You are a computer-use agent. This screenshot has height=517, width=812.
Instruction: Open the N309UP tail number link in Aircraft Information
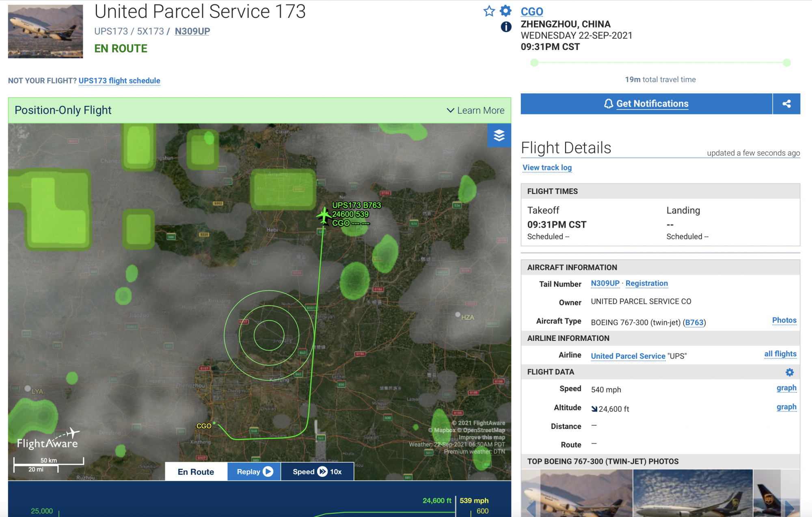(605, 283)
